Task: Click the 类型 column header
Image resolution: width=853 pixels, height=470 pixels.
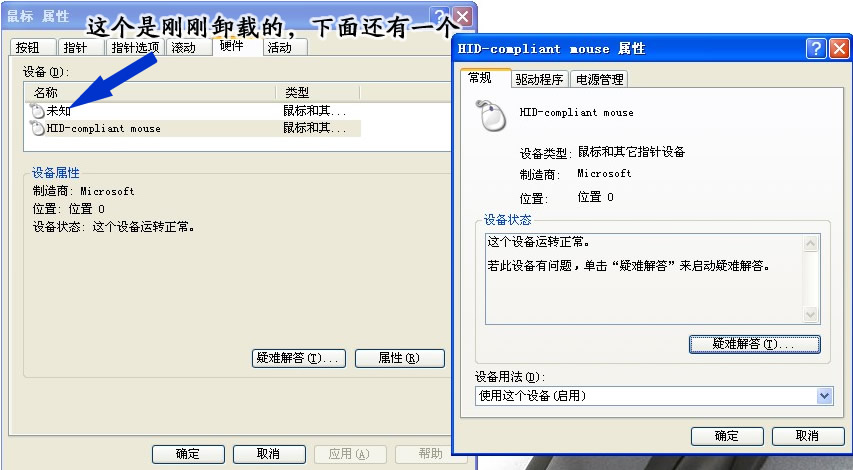Action: pos(318,92)
